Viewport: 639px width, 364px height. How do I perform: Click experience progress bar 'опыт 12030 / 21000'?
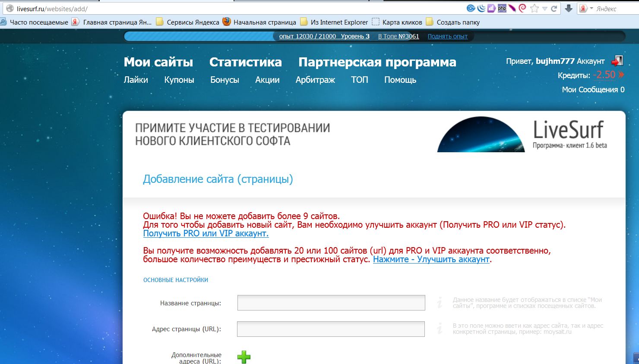(307, 36)
